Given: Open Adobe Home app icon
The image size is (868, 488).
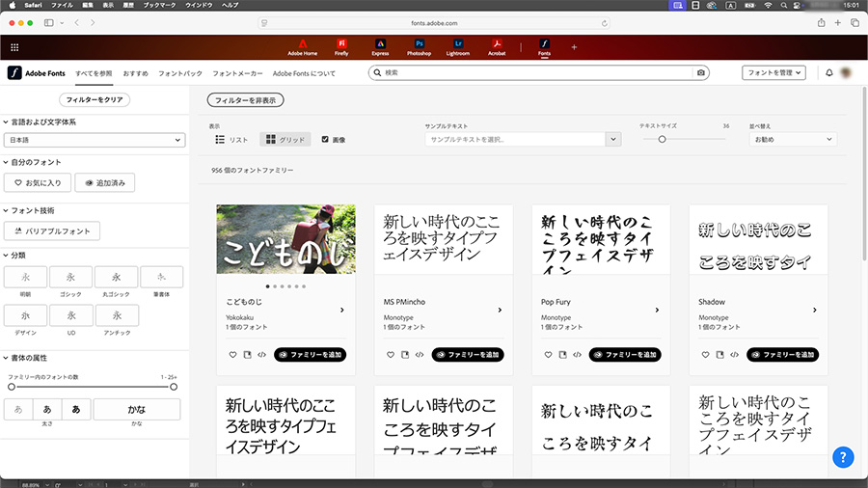Looking at the screenshot, I should [302, 47].
